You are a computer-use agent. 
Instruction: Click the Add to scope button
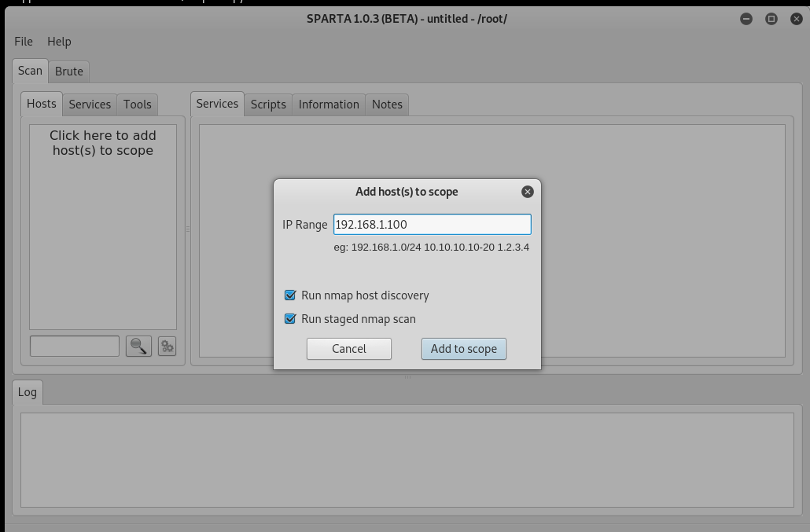click(x=464, y=349)
